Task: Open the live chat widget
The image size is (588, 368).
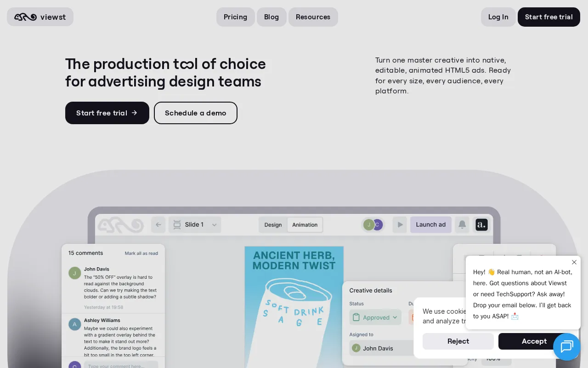Action: pos(567,346)
